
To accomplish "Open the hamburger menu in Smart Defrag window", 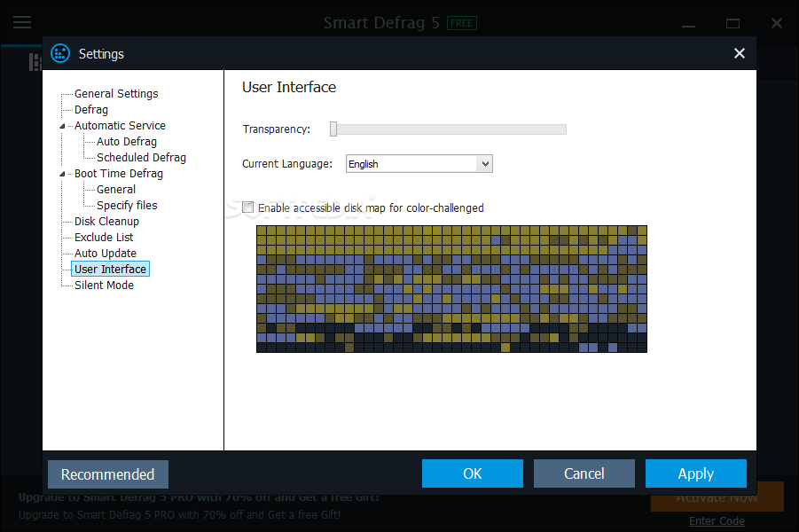I will [x=22, y=22].
